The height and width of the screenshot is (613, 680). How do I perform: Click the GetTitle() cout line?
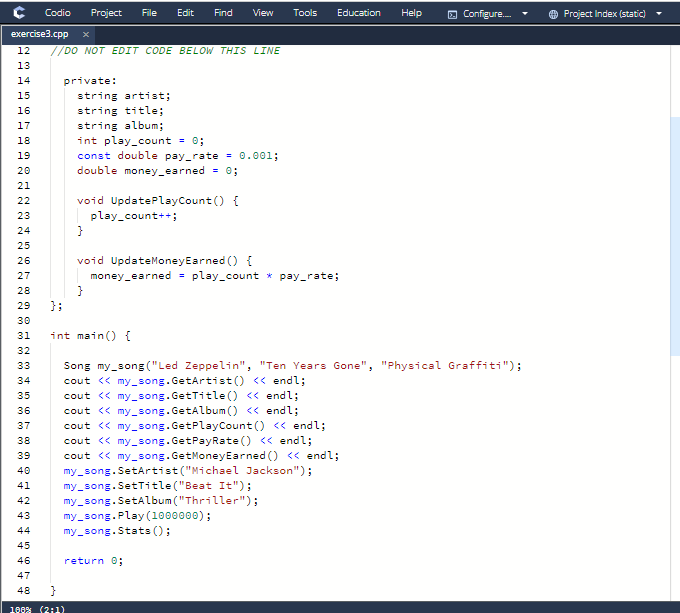coord(181,396)
